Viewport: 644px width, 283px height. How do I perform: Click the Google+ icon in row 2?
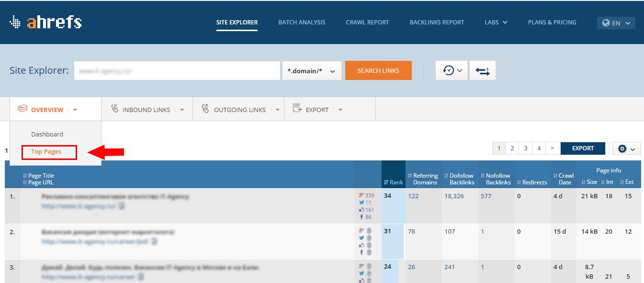pos(362,231)
